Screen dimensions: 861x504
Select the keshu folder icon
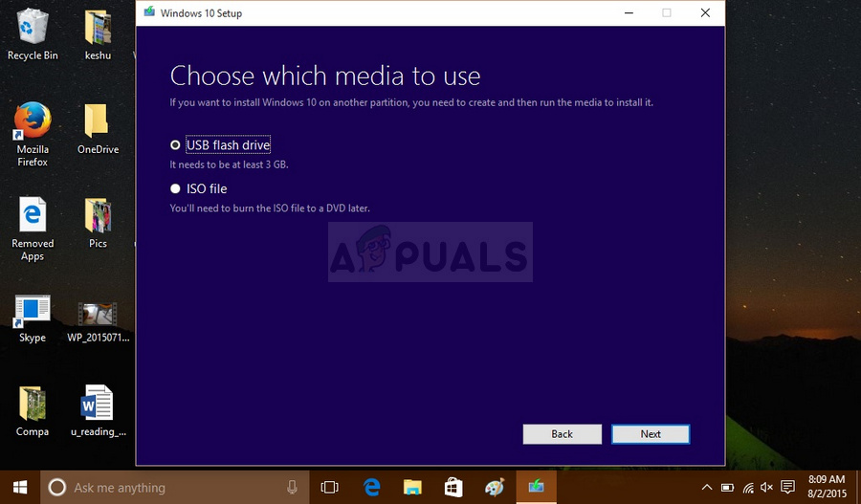[x=98, y=34]
